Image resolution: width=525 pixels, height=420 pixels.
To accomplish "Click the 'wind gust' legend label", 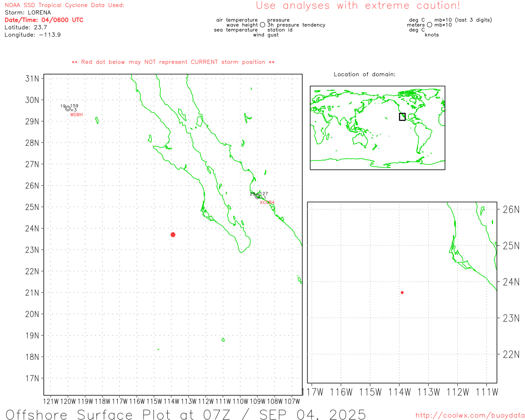I will [266, 35].
